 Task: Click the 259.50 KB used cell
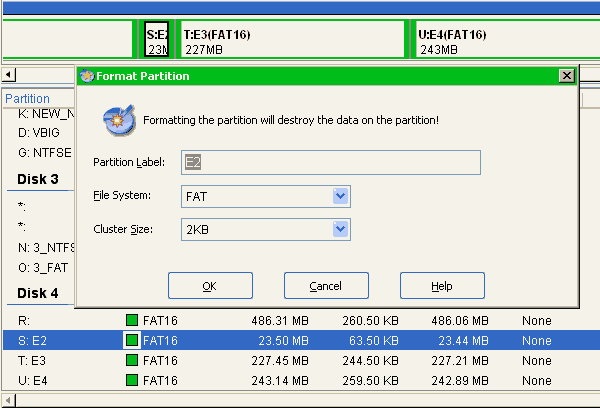tap(370, 380)
